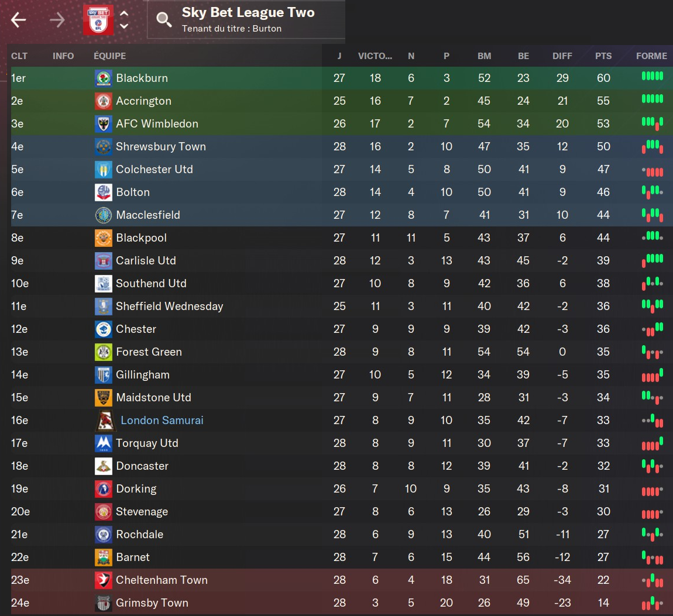Open the Sheffield Wednesday team link
Viewport: 673px width, 616px height.
click(169, 307)
